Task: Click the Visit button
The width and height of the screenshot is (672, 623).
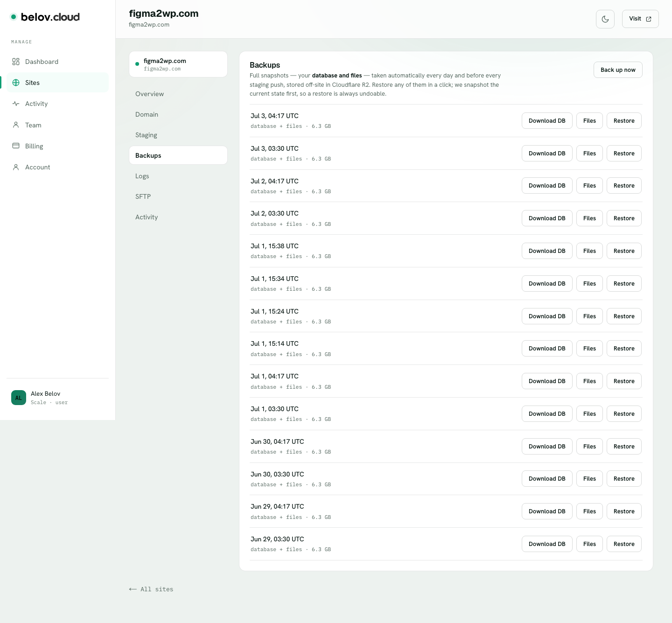Action: pos(640,19)
